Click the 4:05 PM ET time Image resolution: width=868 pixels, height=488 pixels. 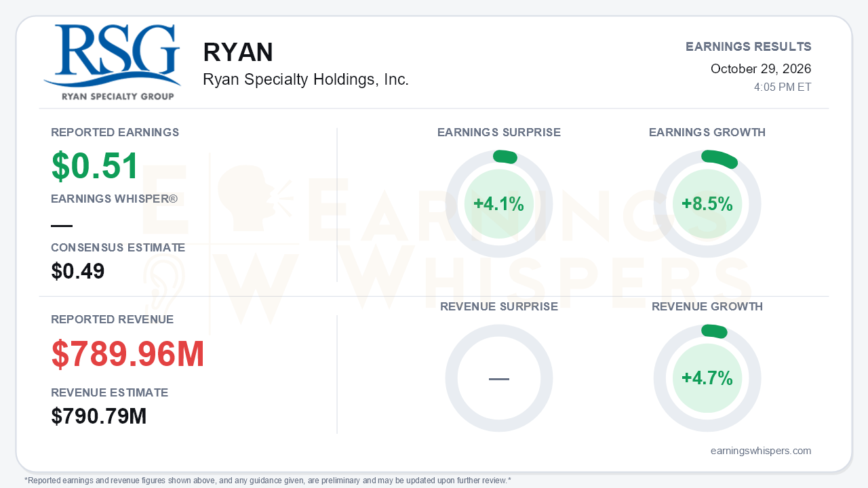[x=783, y=87]
